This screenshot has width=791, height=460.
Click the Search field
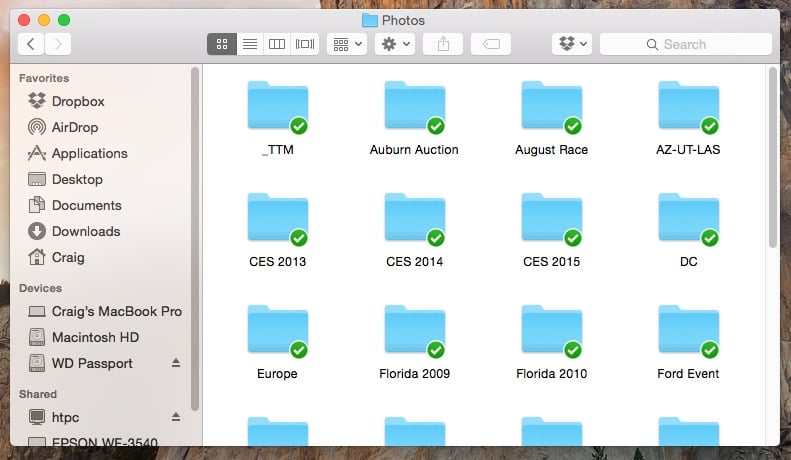click(x=686, y=44)
